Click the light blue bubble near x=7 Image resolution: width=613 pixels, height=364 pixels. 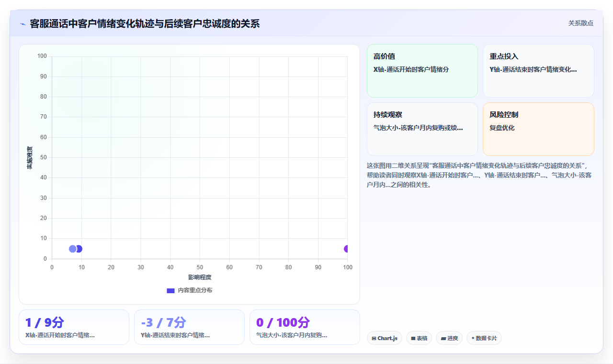pyautogui.click(x=73, y=249)
